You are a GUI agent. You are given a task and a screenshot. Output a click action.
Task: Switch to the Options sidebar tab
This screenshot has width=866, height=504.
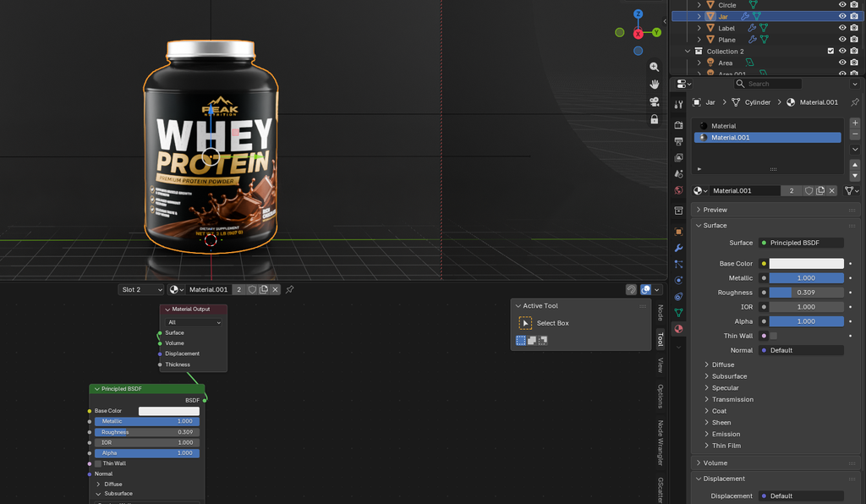(x=660, y=397)
